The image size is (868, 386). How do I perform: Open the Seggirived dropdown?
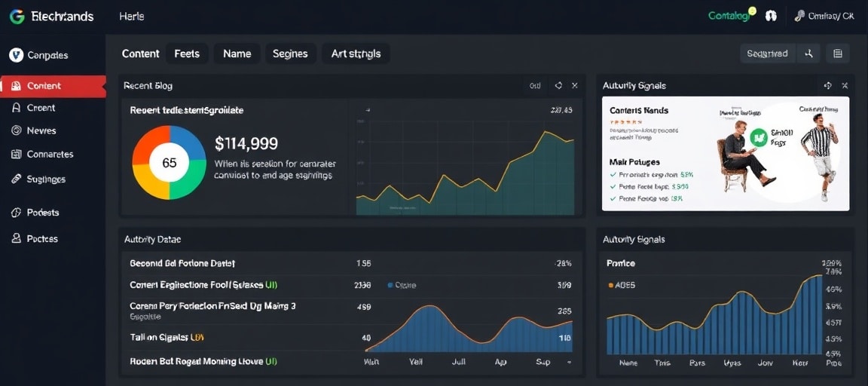click(x=767, y=54)
